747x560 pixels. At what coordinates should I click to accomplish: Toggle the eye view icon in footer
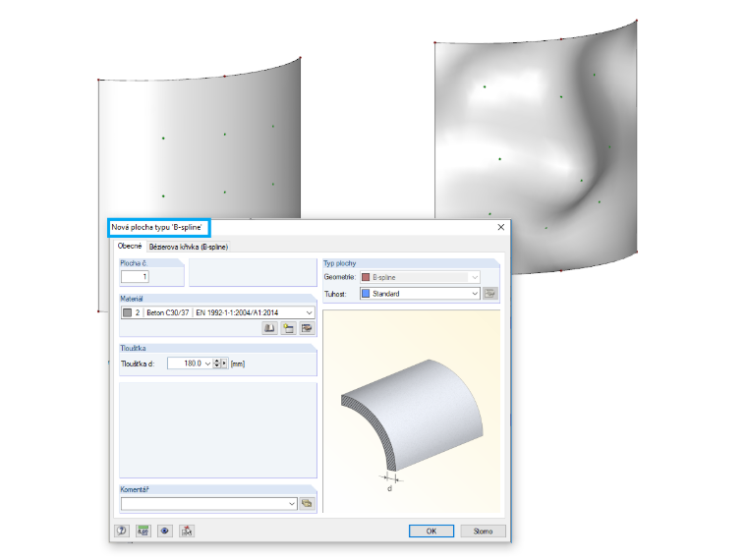click(164, 531)
